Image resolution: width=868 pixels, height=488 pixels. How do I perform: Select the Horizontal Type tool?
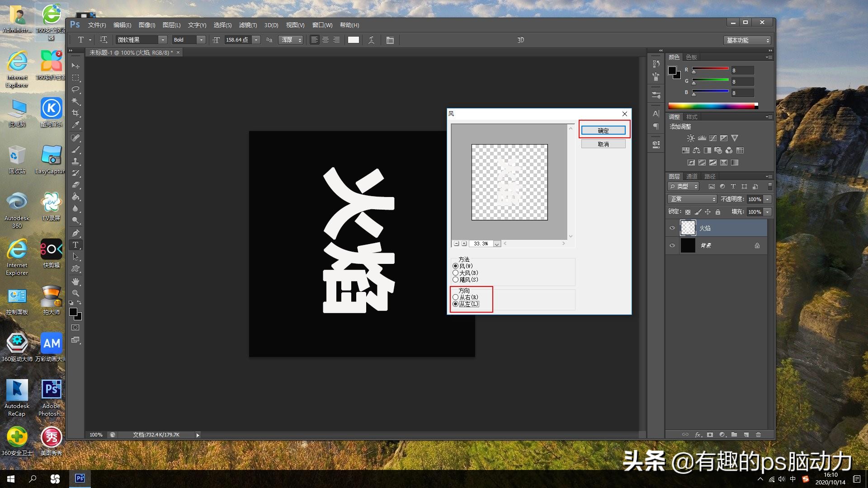pyautogui.click(x=75, y=245)
